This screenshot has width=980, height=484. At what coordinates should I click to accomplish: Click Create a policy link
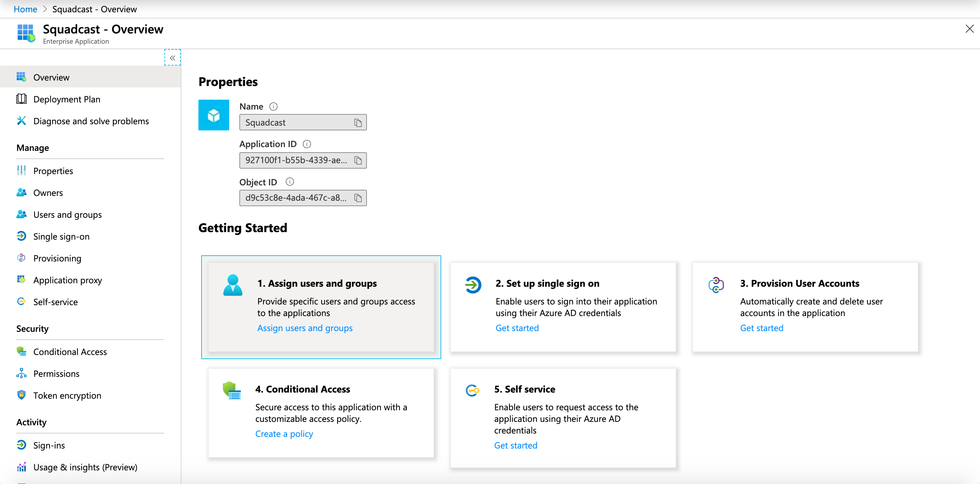click(284, 434)
